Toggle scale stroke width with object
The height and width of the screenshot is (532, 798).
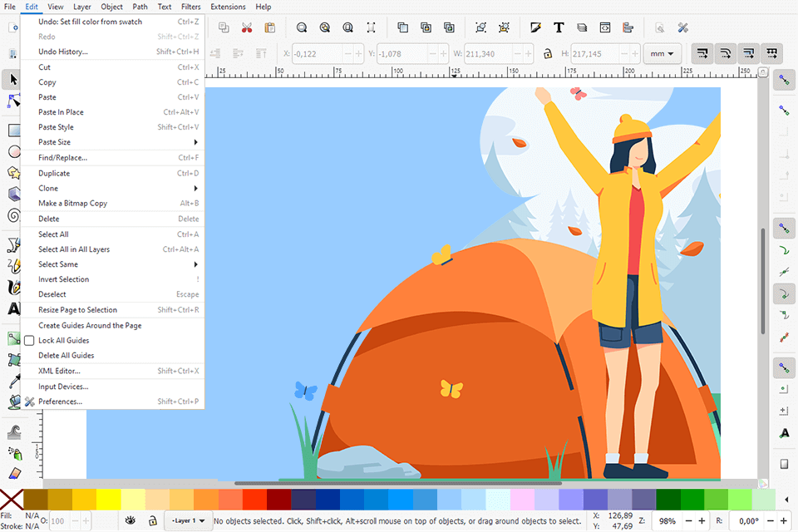pos(702,53)
